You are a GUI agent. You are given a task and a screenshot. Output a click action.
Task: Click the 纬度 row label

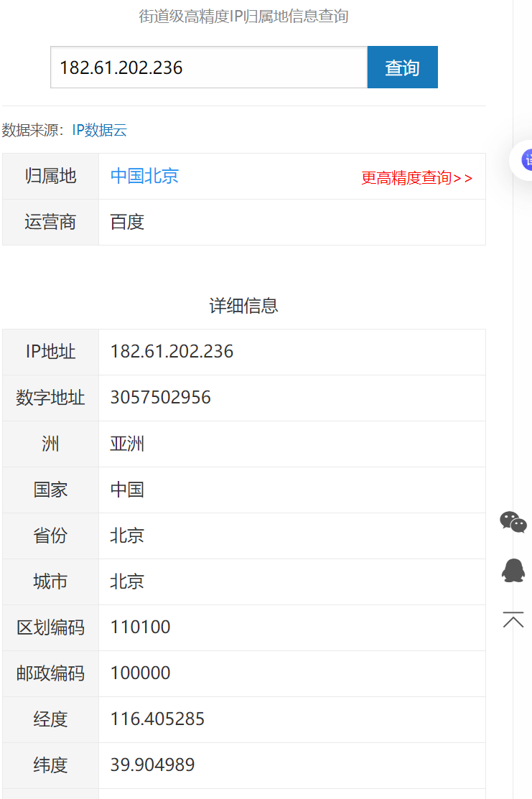[x=50, y=765]
